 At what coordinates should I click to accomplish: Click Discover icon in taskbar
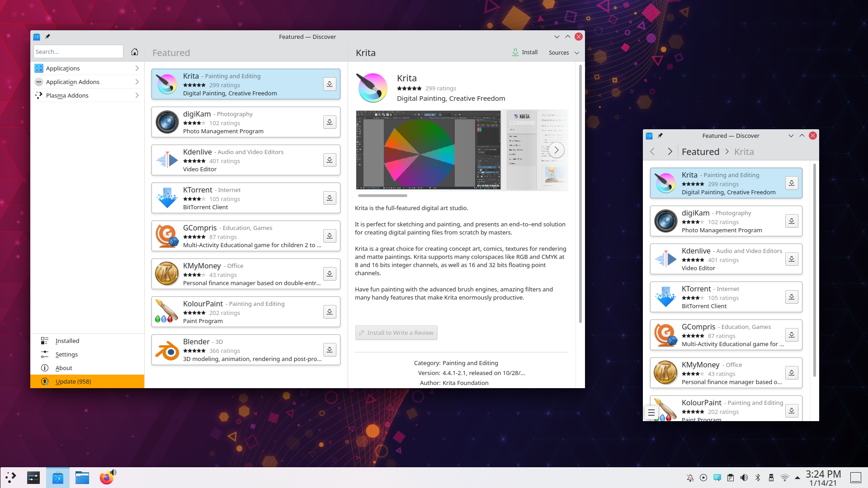tap(58, 478)
